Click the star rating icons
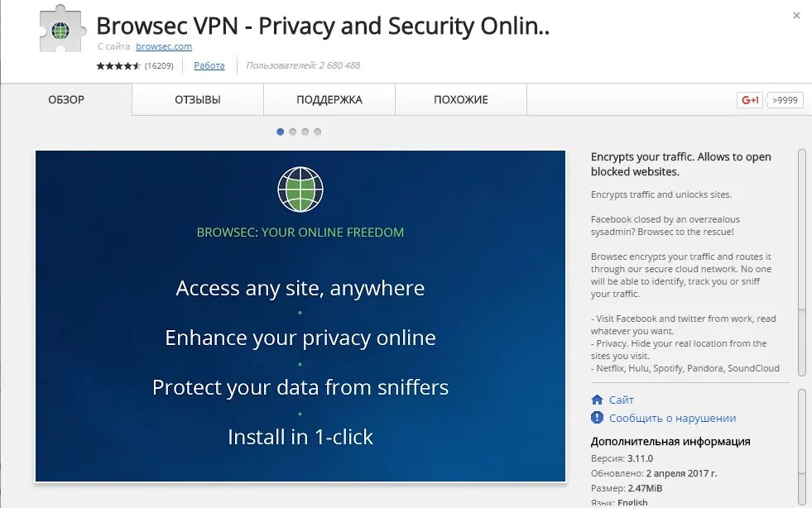 118,65
